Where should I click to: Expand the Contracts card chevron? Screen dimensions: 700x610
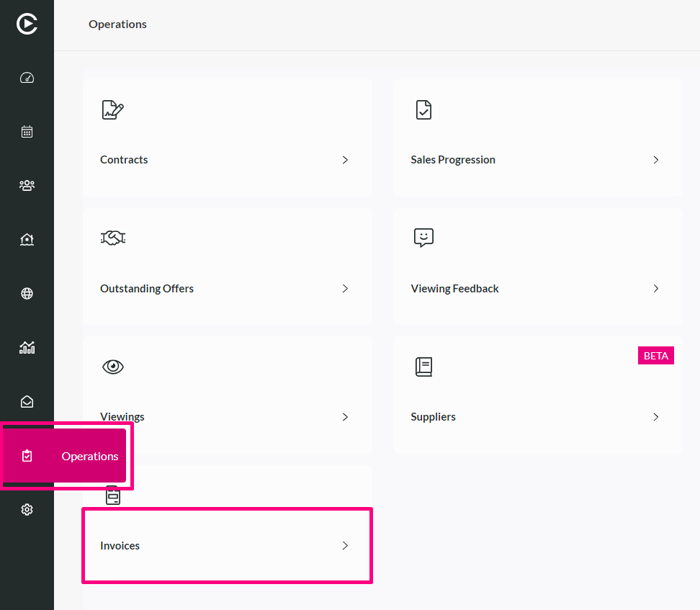[345, 160]
